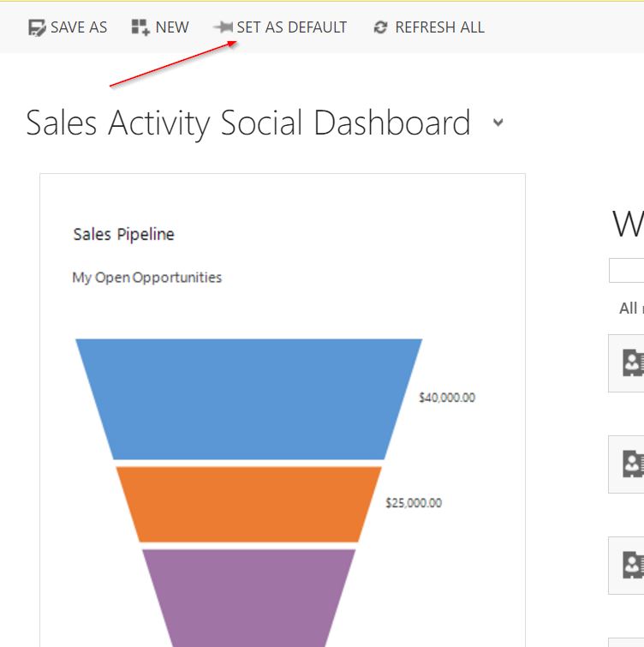Choose the NEW command label

click(172, 27)
